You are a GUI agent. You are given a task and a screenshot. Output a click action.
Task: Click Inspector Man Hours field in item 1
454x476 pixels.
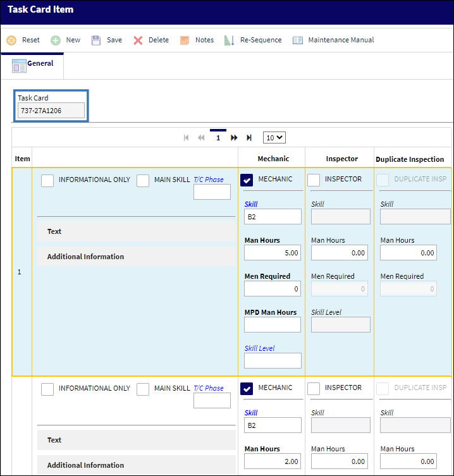[340, 253]
